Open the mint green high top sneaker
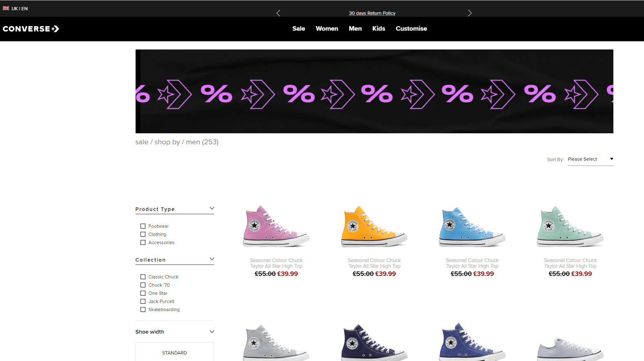The width and height of the screenshot is (644, 361). [570, 226]
